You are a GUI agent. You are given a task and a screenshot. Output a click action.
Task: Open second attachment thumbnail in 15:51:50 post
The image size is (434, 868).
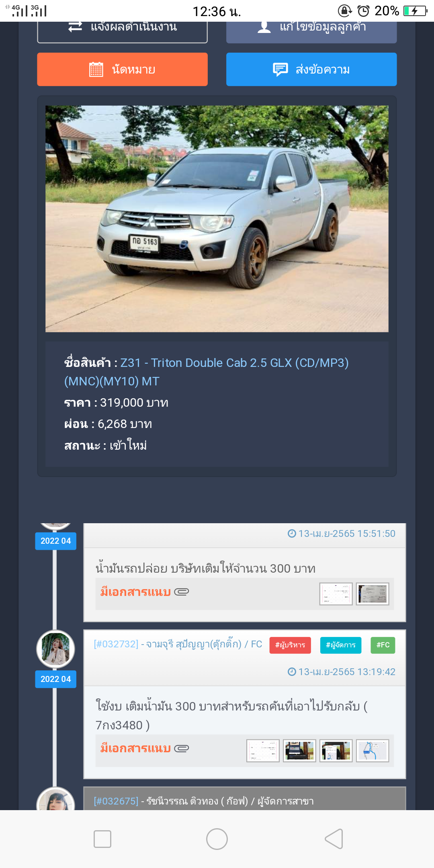[373, 594]
